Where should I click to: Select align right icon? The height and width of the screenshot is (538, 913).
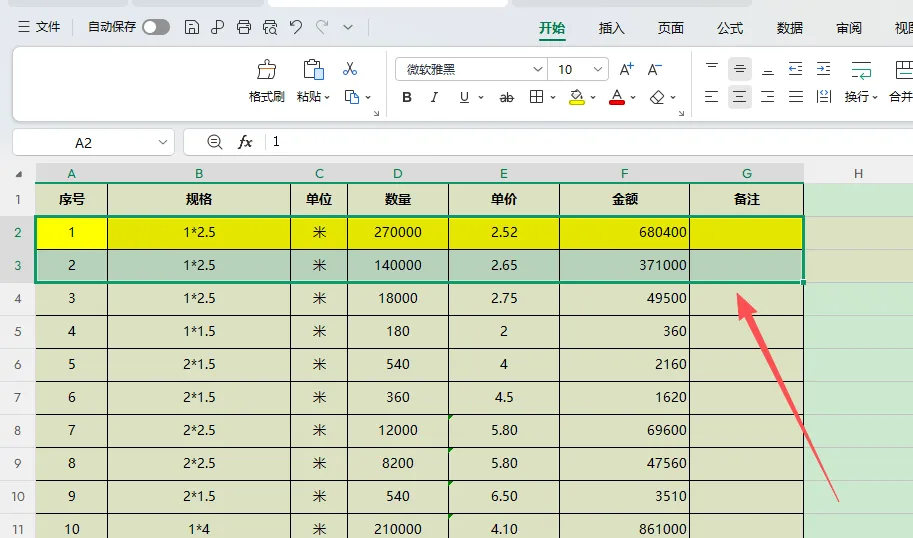[767, 97]
